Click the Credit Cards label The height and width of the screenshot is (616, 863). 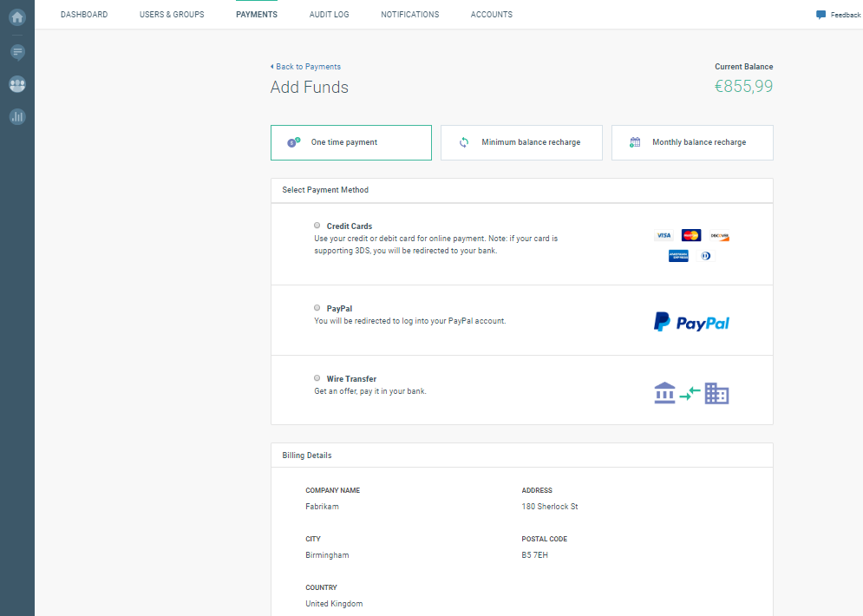pyautogui.click(x=350, y=226)
